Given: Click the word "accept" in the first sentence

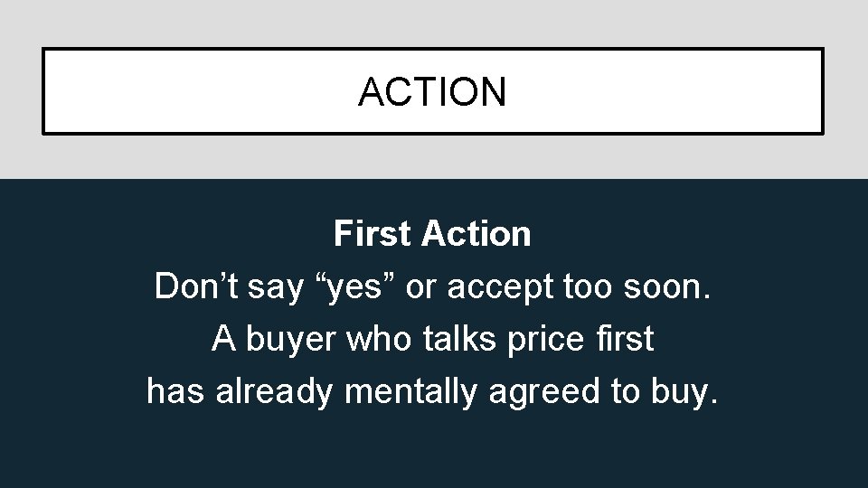Looking at the screenshot, I should (500, 289).
